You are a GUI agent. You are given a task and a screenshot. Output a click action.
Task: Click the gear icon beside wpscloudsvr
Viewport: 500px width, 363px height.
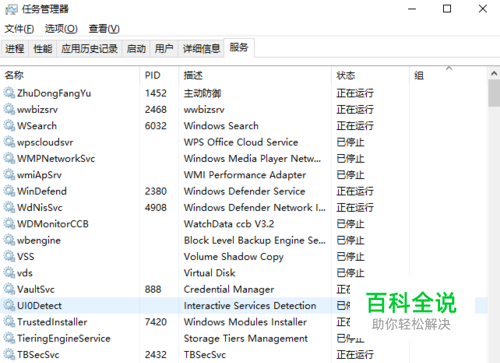pos(9,142)
